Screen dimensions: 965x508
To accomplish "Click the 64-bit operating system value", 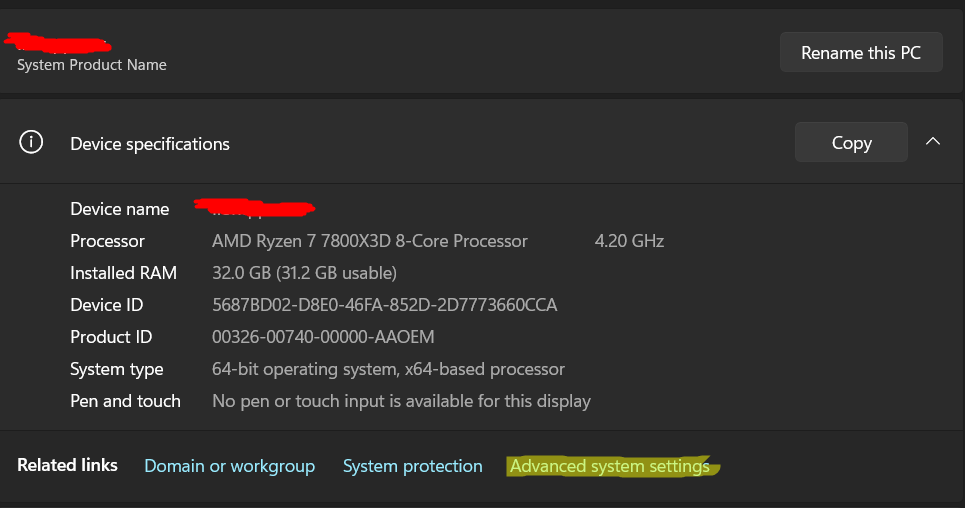I will click(x=388, y=369).
